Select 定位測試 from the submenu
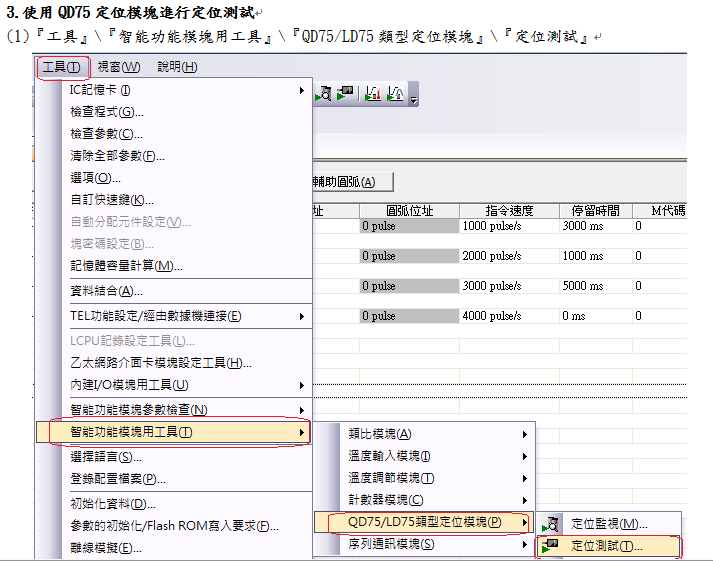Screen dimensions: 713x561 tap(607, 546)
